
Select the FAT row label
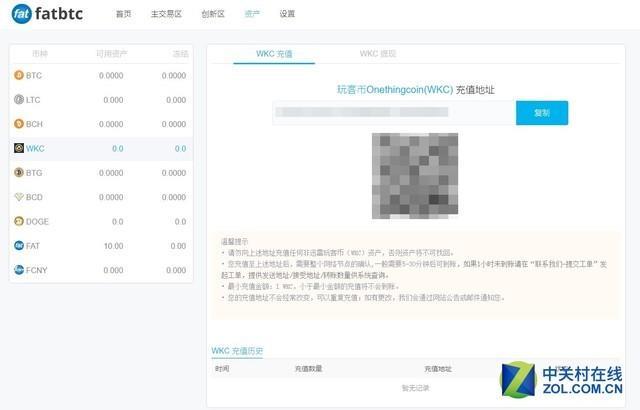click(x=33, y=246)
